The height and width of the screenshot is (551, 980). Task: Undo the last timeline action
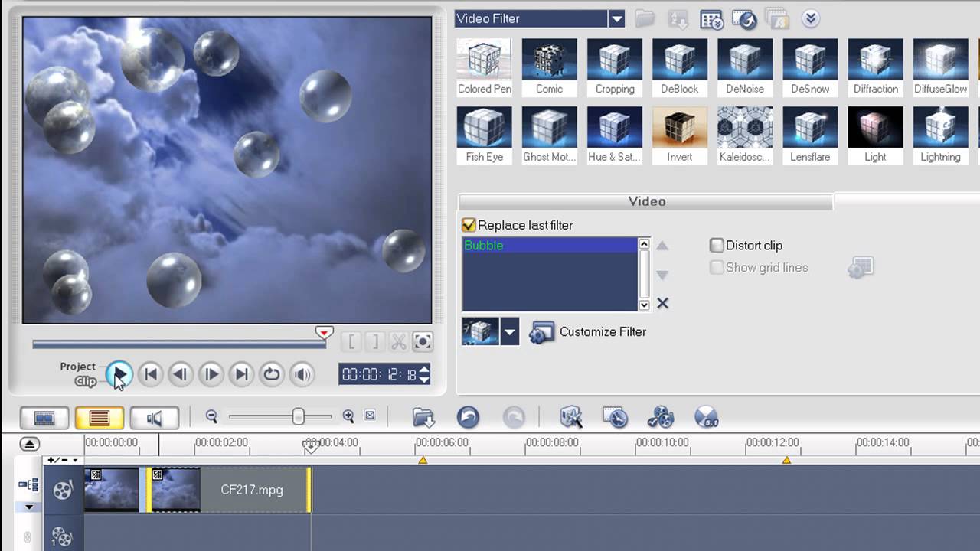(468, 417)
